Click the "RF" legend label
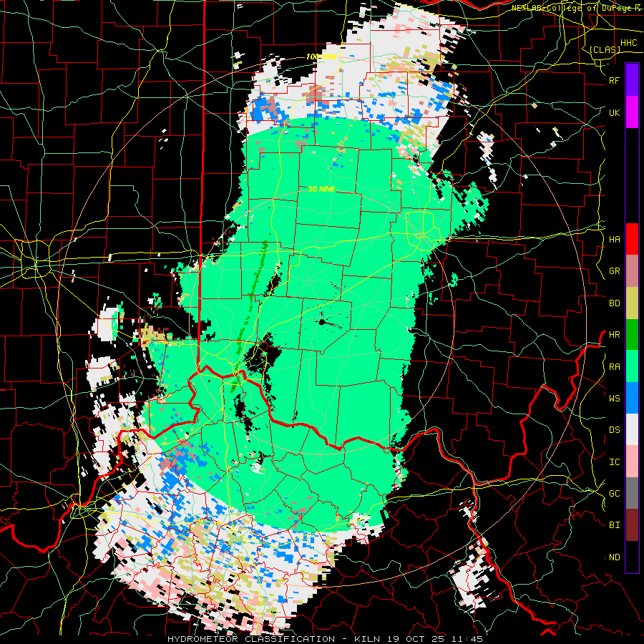The width and height of the screenshot is (644, 644). pos(615,80)
